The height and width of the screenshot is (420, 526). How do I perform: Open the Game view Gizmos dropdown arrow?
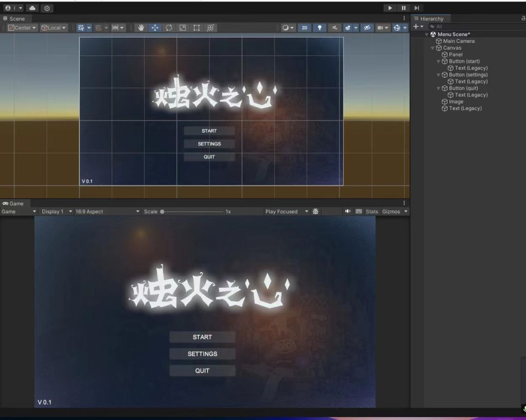(406, 212)
